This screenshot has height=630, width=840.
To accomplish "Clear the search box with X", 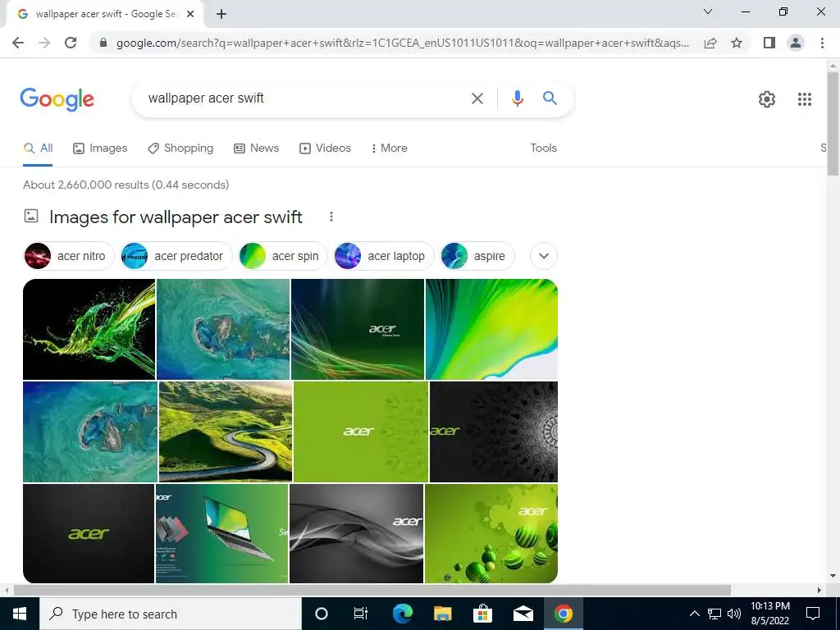I will [477, 98].
